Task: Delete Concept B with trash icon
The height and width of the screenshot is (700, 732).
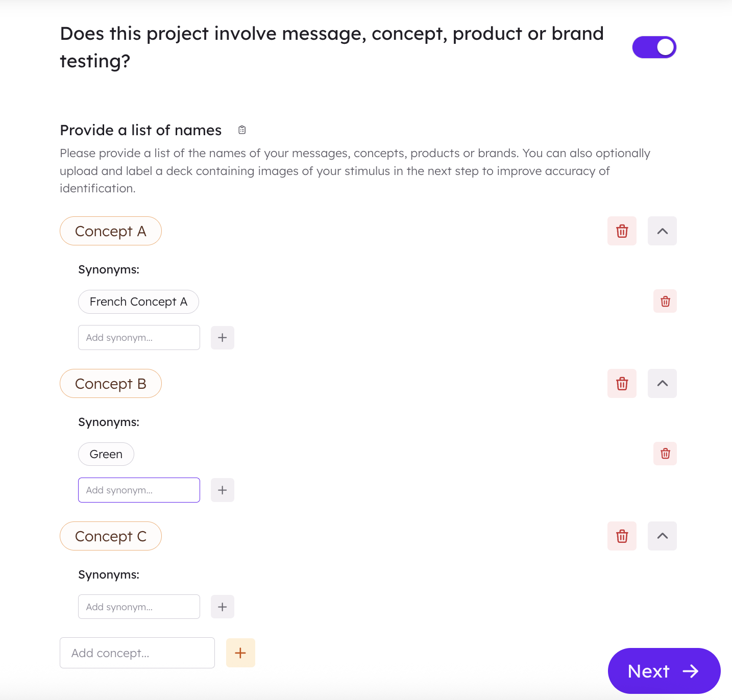Action: (622, 384)
